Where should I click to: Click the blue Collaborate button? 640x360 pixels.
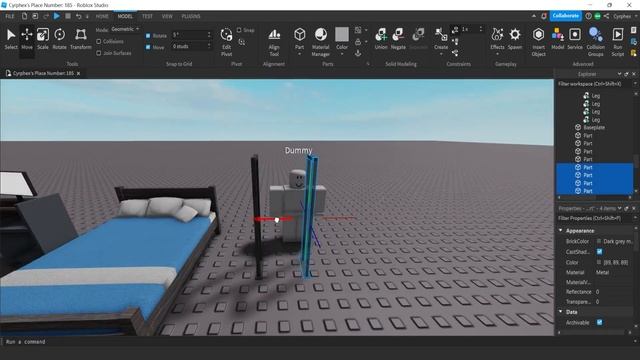click(x=566, y=16)
